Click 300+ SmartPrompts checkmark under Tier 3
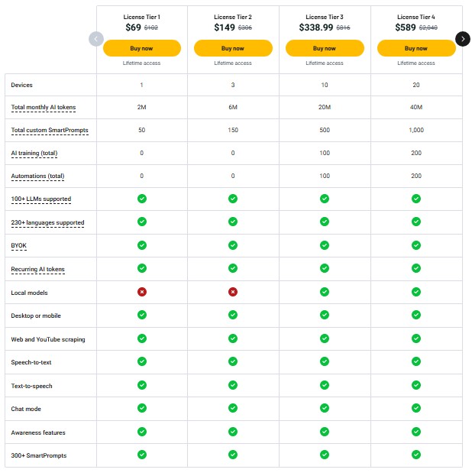Image resolution: width=472 pixels, height=476 pixels. click(x=325, y=455)
